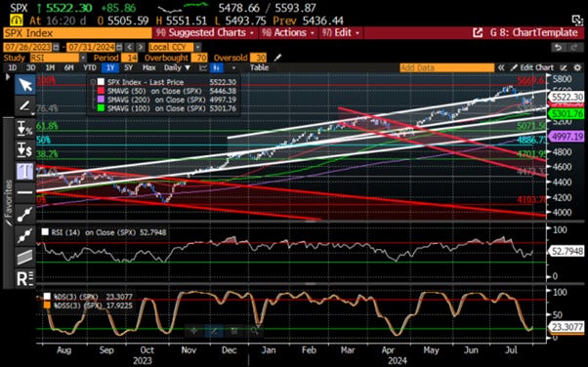Viewport: 588px width, 367px height.
Task: Select the dotted trend line tool
Action: tap(24, 236)
